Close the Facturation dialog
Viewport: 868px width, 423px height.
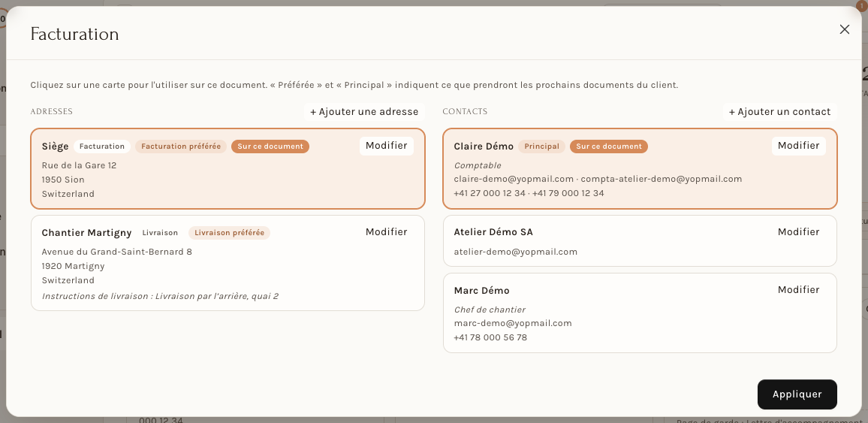(x=844, y=29)
